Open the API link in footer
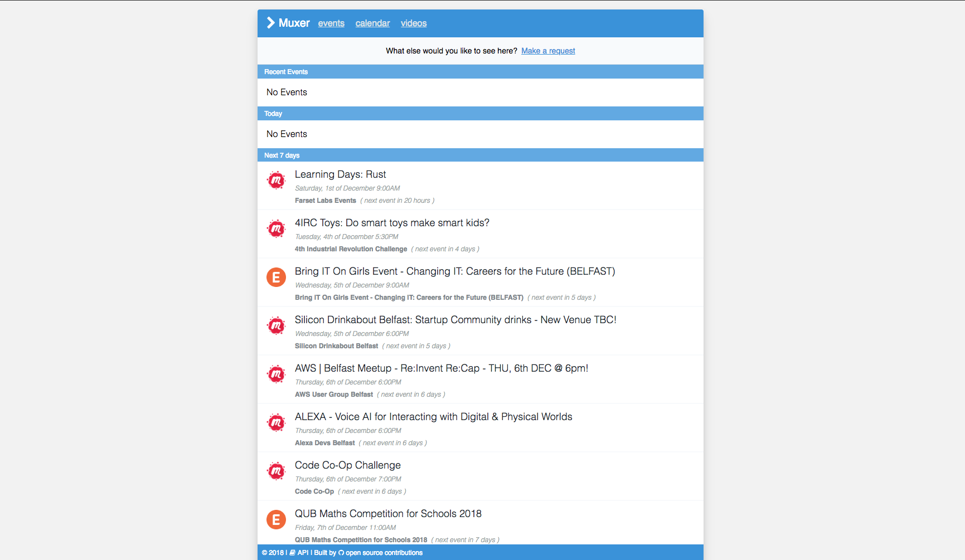The image size is (965, 560). click(303, 553)
